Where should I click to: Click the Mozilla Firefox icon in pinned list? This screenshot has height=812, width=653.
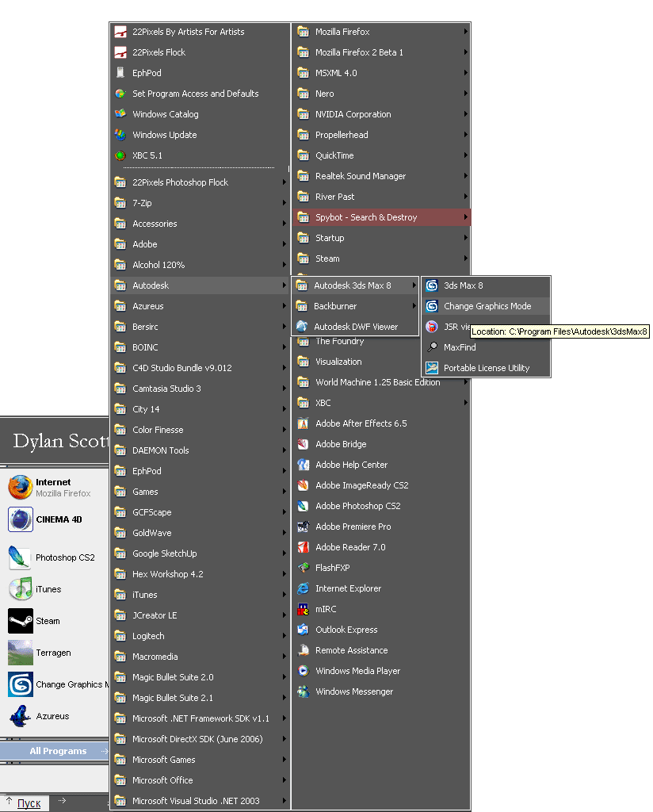point(21,488)
